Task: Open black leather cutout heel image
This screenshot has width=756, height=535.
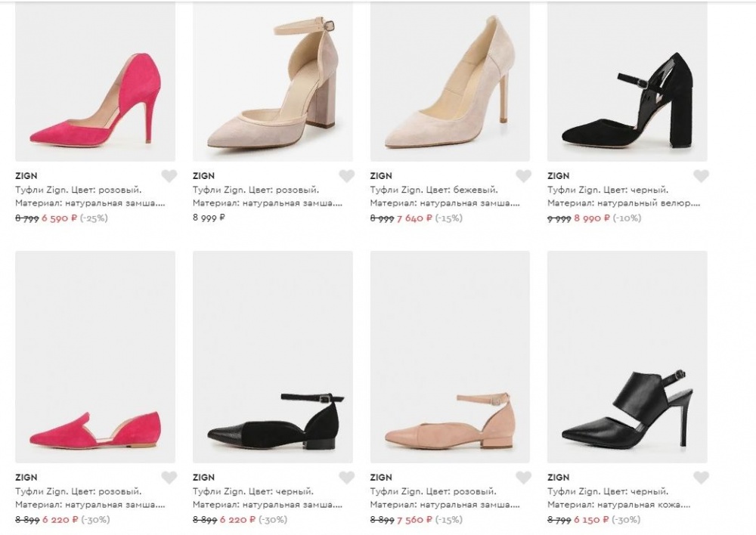Action: [627, 357]
